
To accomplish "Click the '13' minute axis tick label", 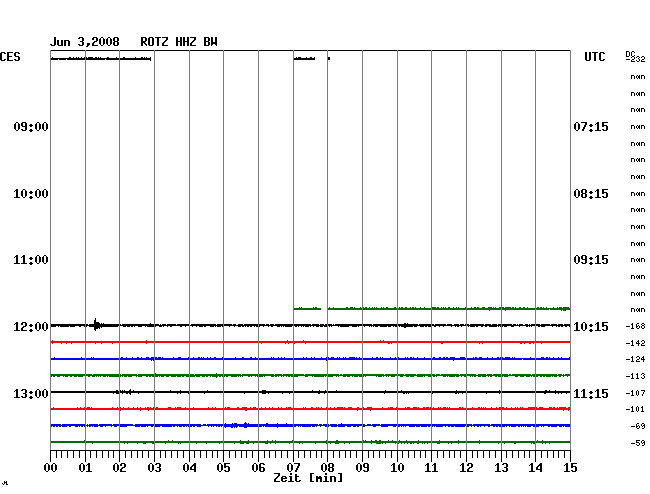I will [x=501, y=468].
